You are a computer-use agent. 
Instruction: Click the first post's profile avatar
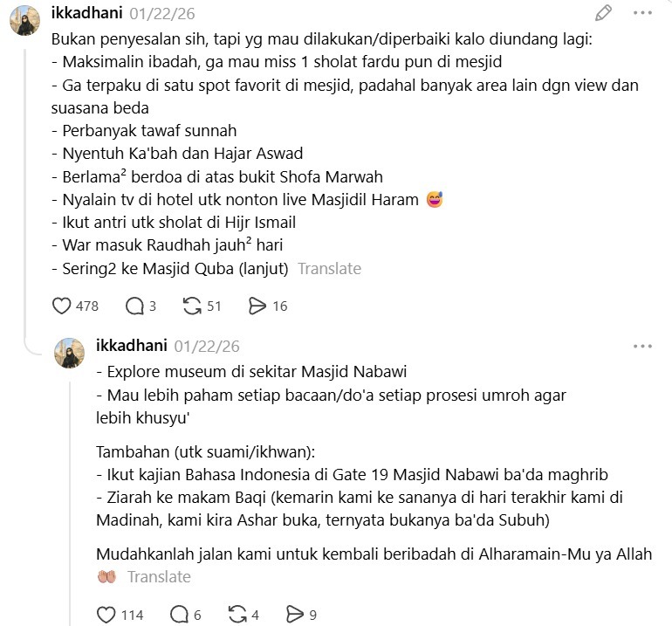pos(24,20)
